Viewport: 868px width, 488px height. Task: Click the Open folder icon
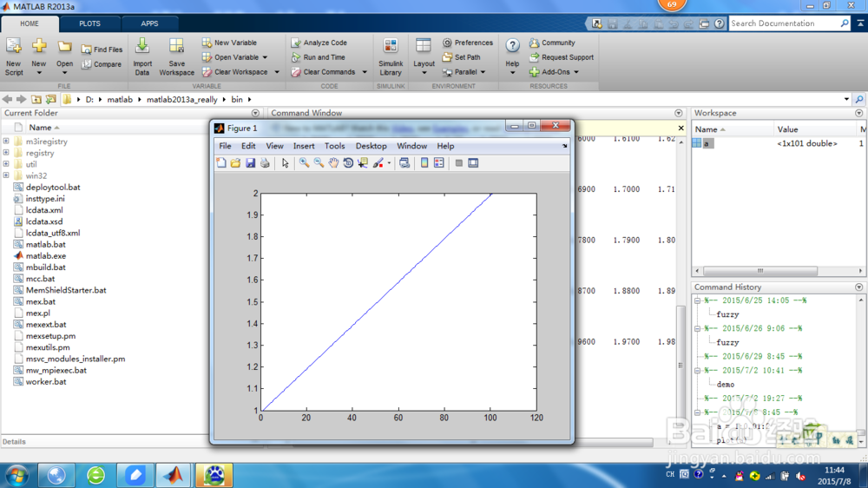tap(65, 47)
